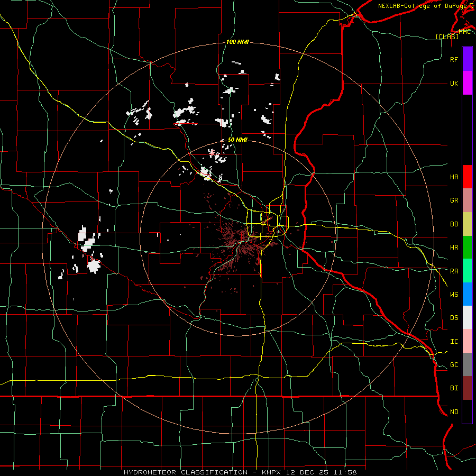Click the GC legend label

coord(454,365)
